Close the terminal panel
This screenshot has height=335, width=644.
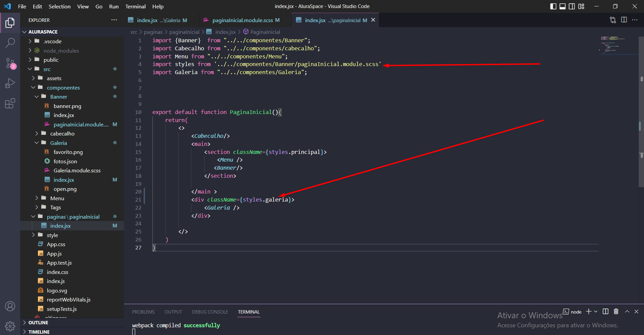pos(636,312)
